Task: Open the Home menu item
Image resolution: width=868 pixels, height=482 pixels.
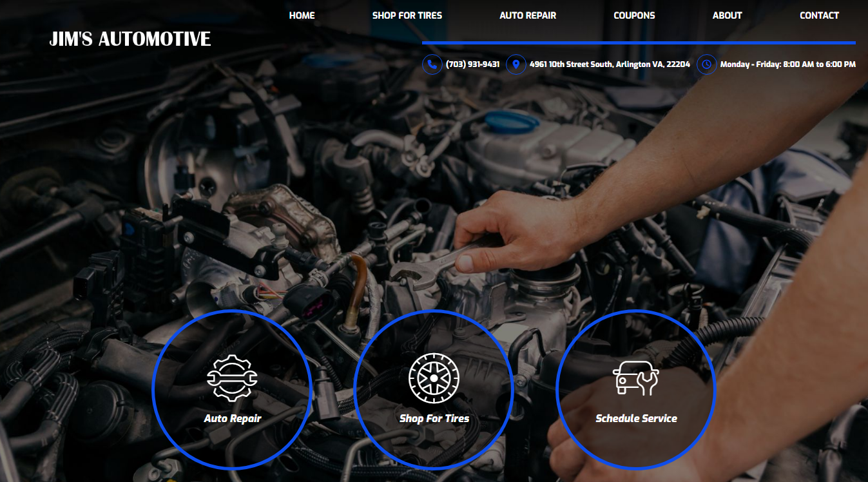Action: [302, 15]
